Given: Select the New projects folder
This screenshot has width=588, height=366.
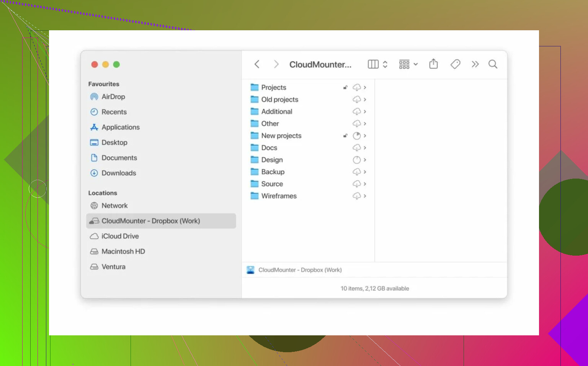Looking at the screenshot, I should (x=281, y=136).
